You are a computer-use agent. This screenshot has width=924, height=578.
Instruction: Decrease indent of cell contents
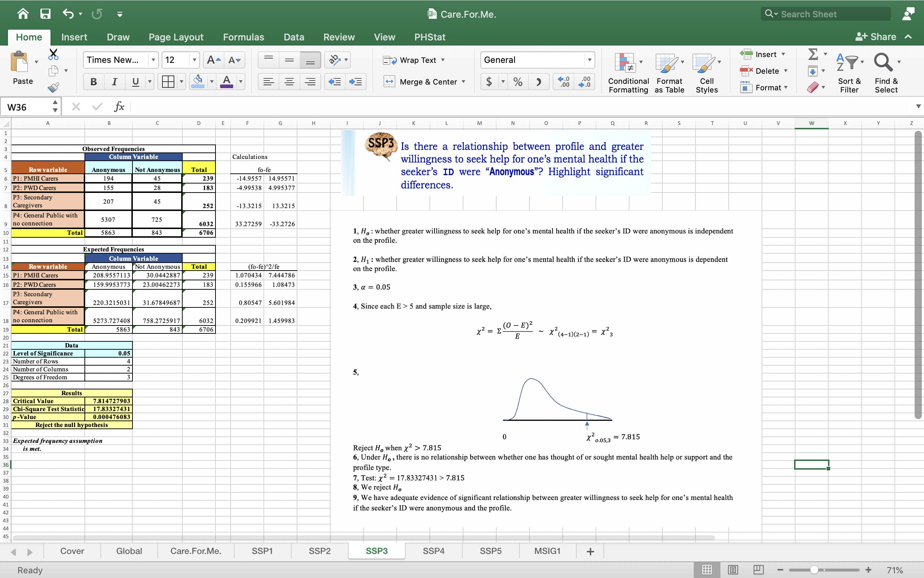[x=335, y=81]
